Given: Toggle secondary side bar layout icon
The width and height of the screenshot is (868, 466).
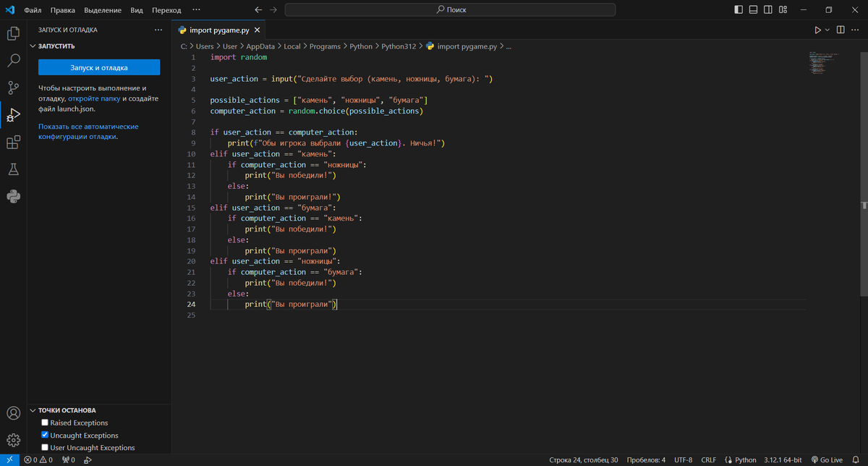Looking at the screenshot, I should tap(770, 10).
